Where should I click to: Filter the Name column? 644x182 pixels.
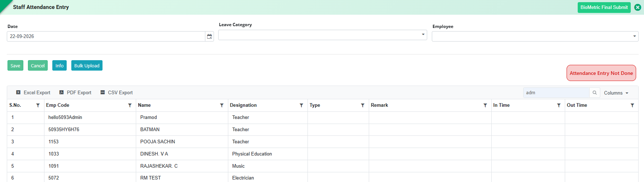coord(222,105)
